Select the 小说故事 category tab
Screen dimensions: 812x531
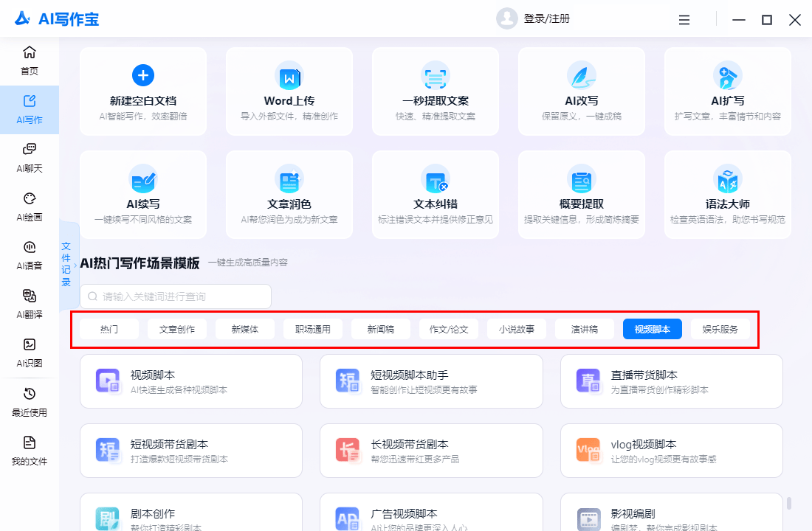click(517, 330)
